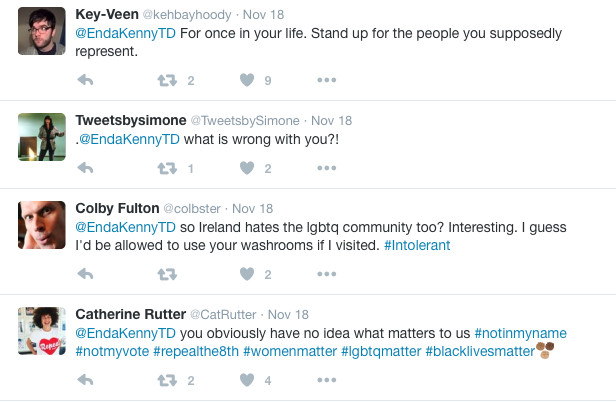Open Catherine Rutter's avatar
The width and height of the screenshot is (616, 402).
[x=41, y=330]
